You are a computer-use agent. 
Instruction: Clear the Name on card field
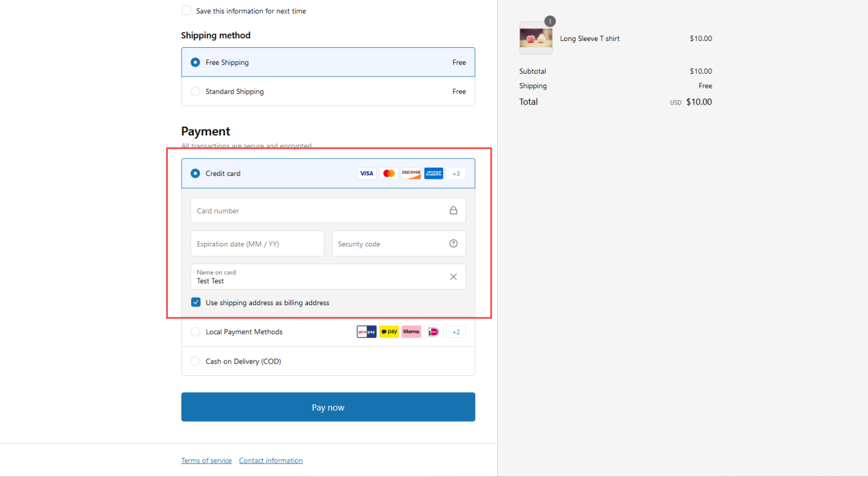453,276
